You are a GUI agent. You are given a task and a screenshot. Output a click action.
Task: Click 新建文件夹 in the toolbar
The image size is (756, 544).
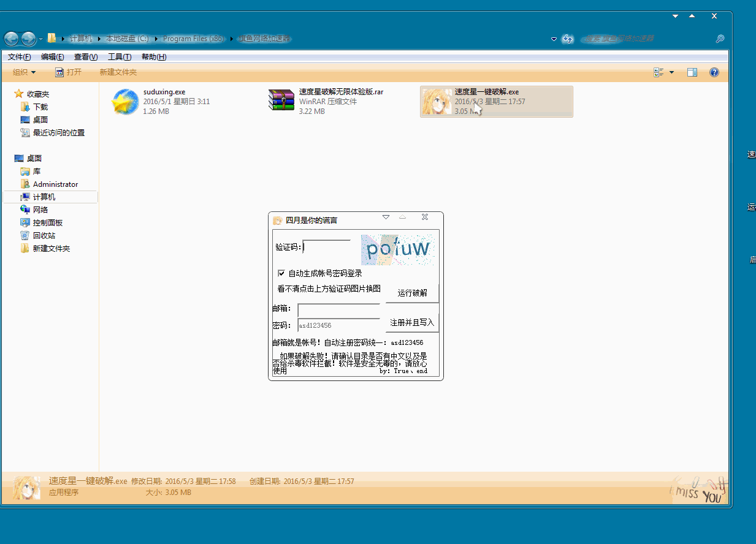[118, 72]
